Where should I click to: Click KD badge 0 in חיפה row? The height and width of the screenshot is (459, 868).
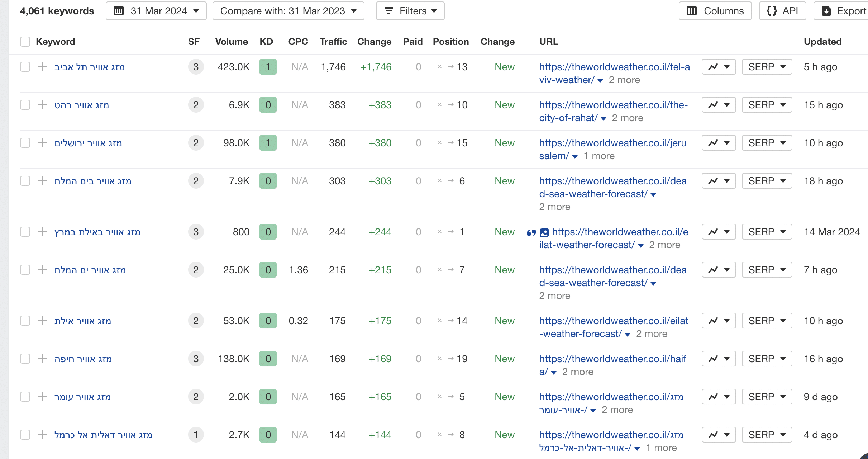268,359
